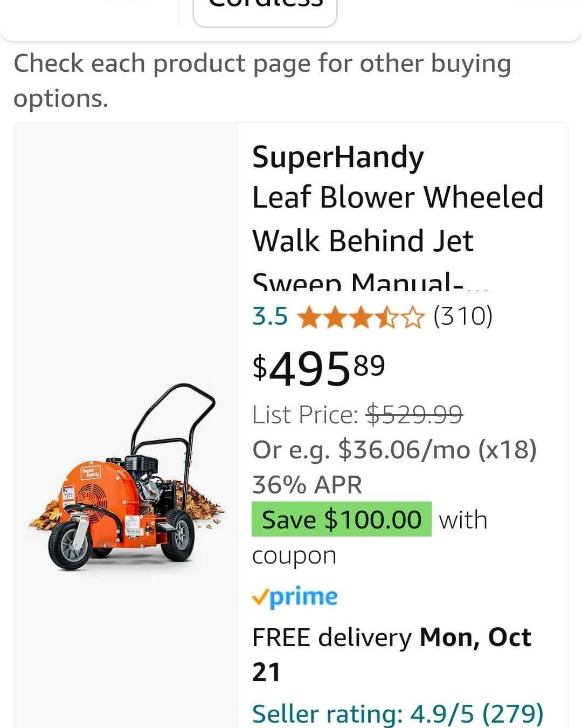
Task: Clip the Save $100.00 coupon badge
Action: [342, 519]
